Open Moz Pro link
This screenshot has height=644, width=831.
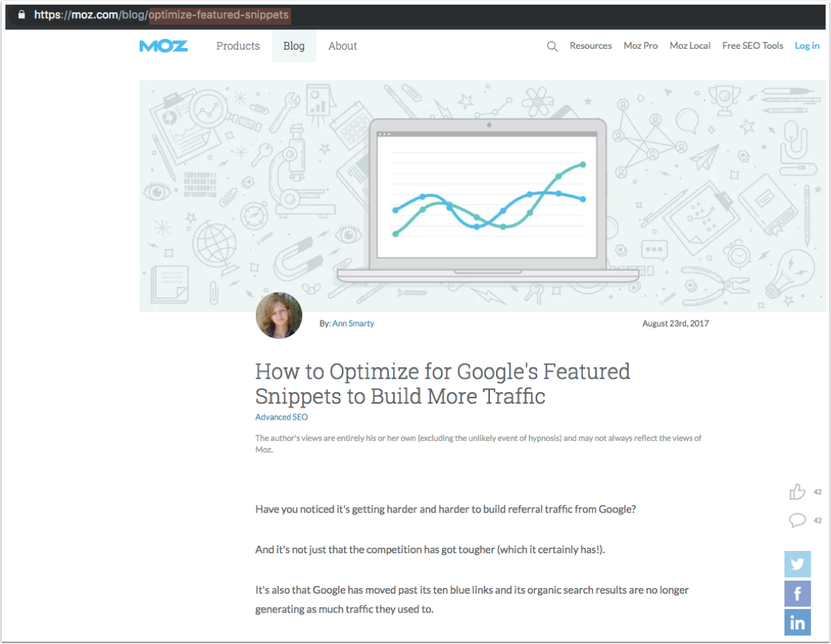[640, 46]
